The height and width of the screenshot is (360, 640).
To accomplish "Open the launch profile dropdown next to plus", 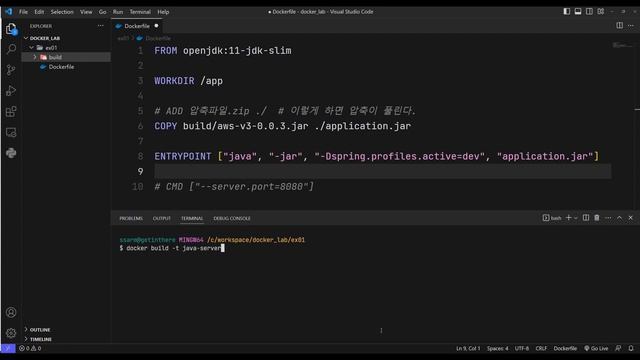I will (x=576, y=218).
